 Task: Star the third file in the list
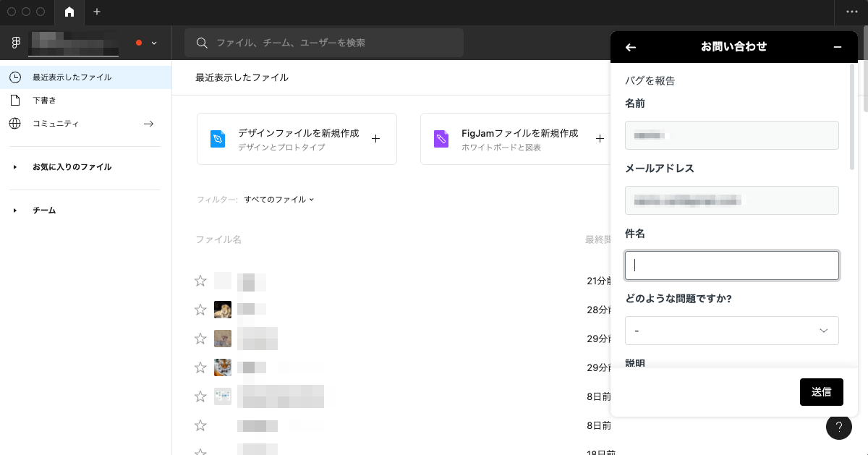(200, 339)
